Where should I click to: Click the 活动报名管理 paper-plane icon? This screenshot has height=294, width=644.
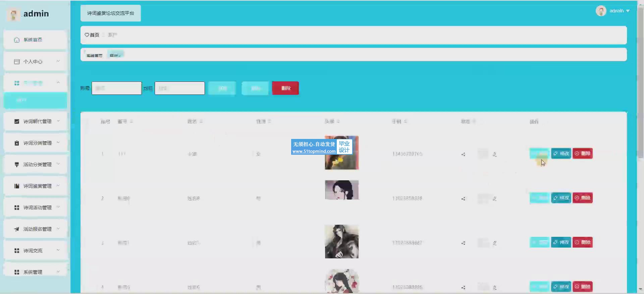point(17,229)
